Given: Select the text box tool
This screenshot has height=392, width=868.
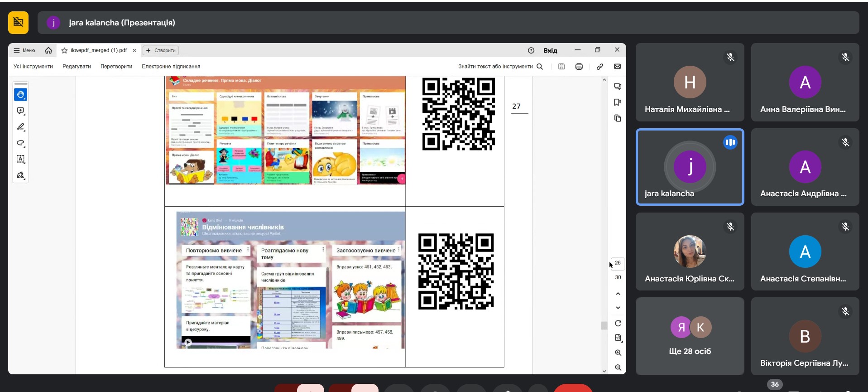Looking at the screenshot, I should (x=21, y=159).
